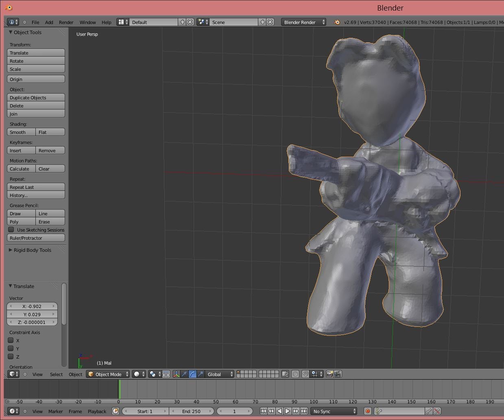Expand the Rigid Body Tools panel

pyautogui.click(x=32, y=250)
